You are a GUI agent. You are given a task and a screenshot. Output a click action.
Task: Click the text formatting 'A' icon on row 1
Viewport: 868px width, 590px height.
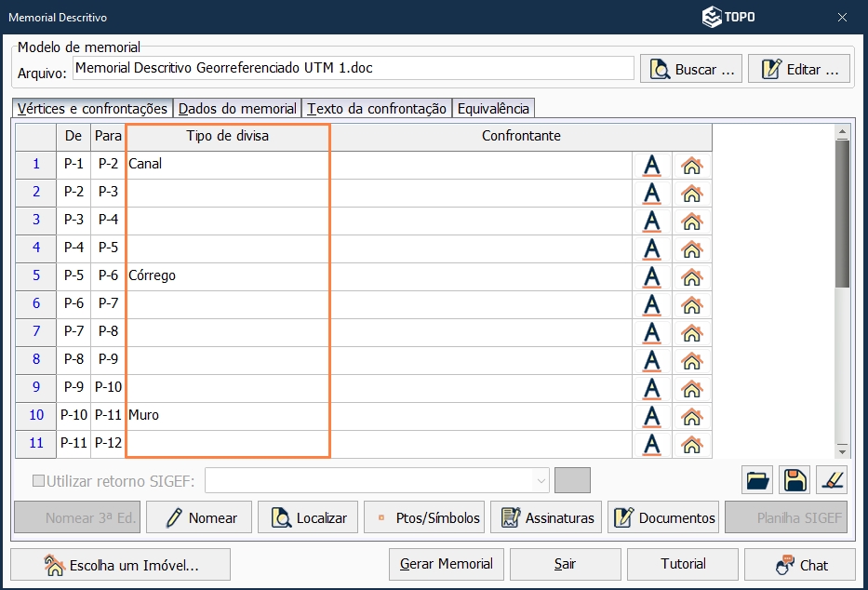[x=651, y=164]
